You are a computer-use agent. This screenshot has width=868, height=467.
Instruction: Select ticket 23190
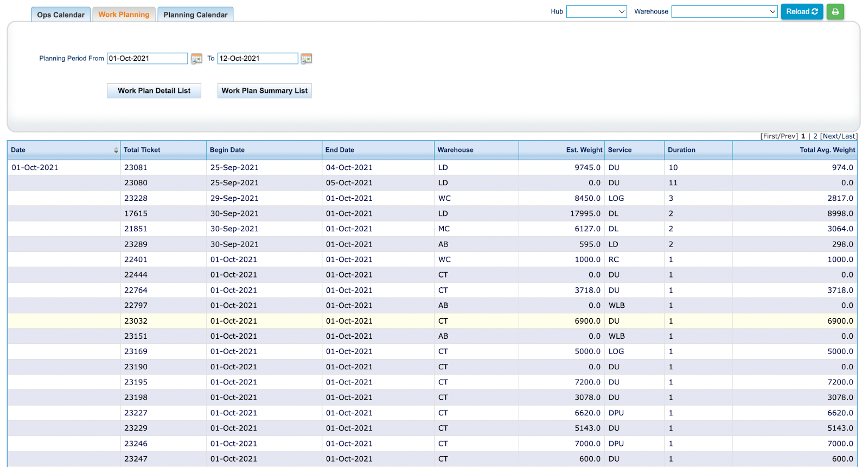tap(136, 367)
